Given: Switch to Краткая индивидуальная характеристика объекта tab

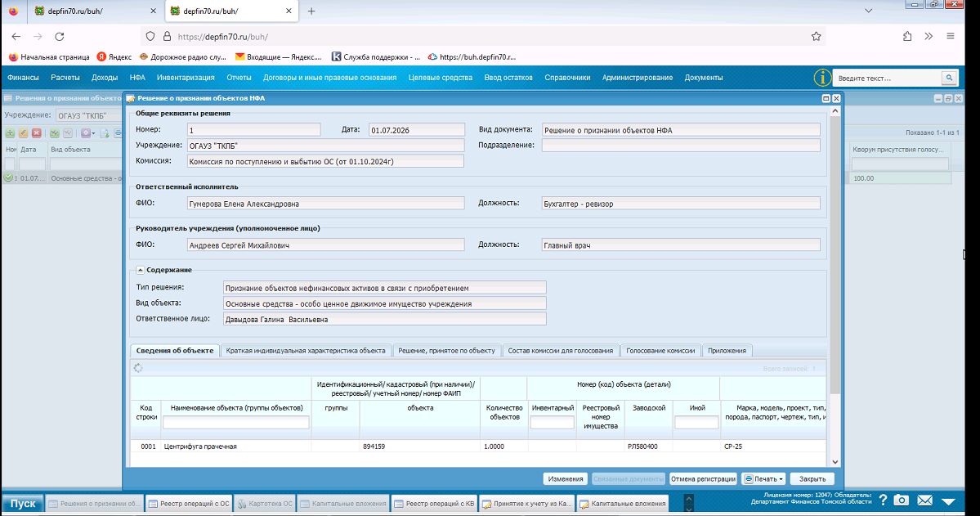Looking at the screenshot, I should (306, 351).
